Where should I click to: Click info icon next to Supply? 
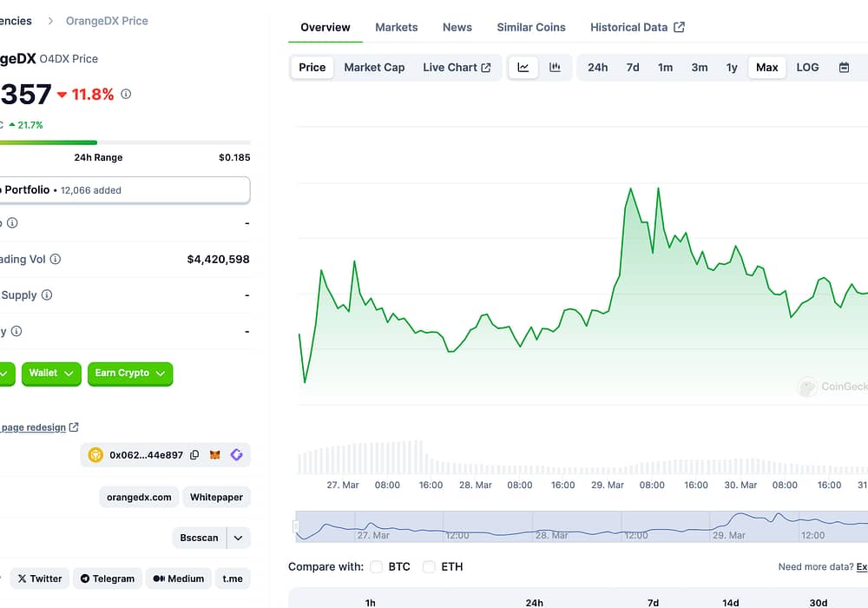pos(47,295)
